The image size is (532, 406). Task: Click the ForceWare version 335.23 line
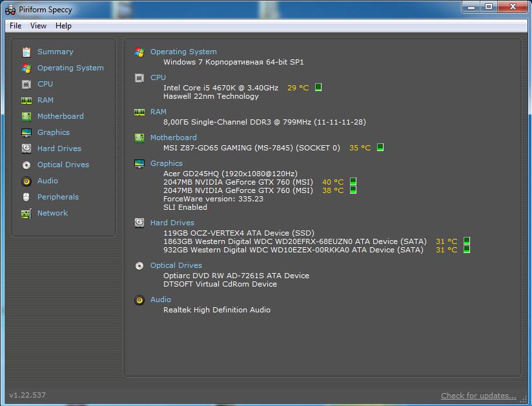213,199
